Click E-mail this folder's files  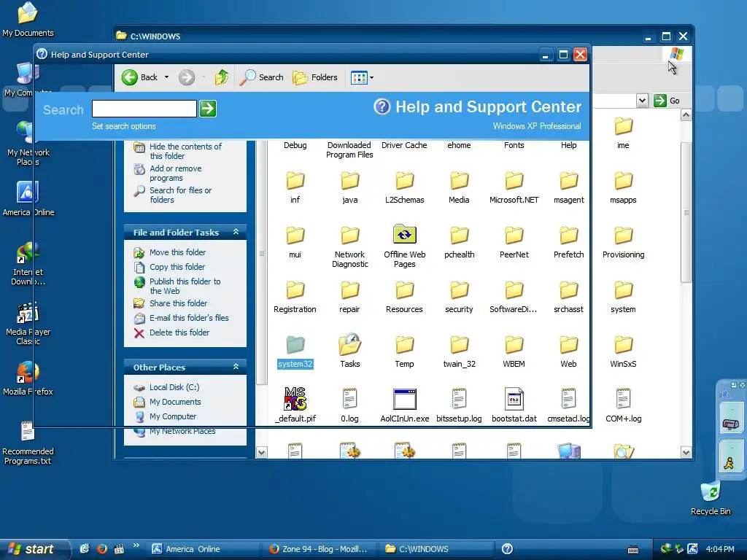[189, 318]
